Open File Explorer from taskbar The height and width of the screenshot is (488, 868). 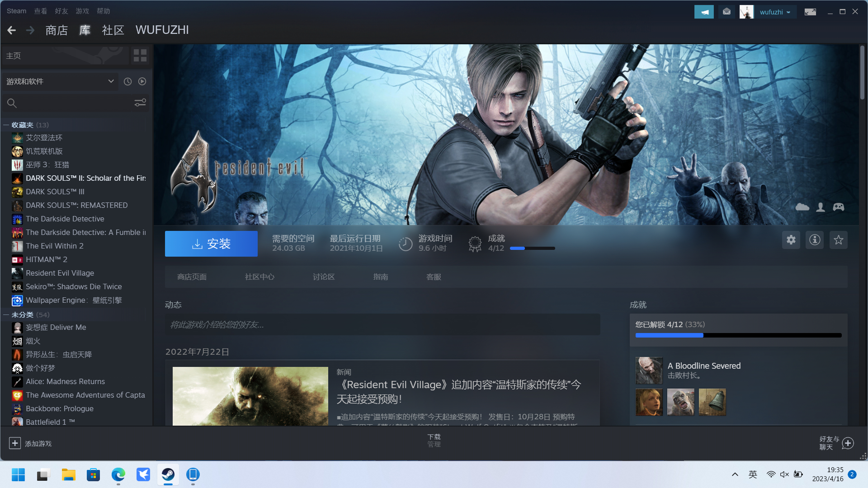69,474
